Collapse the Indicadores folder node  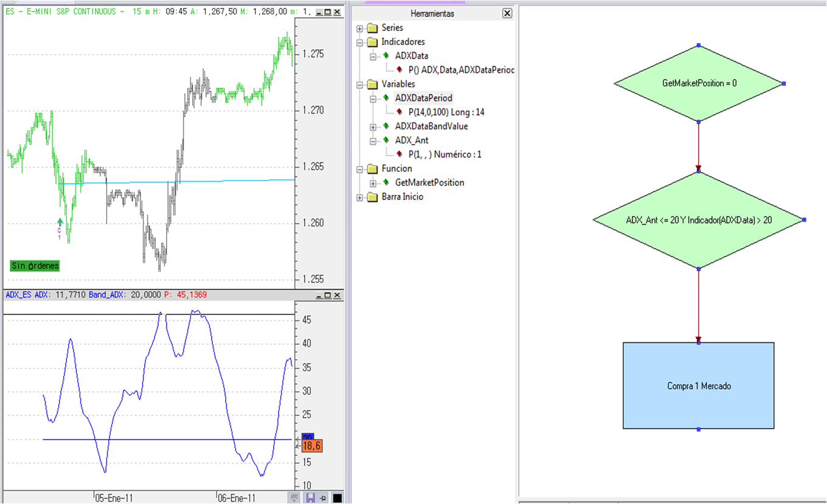click(360, 42)
